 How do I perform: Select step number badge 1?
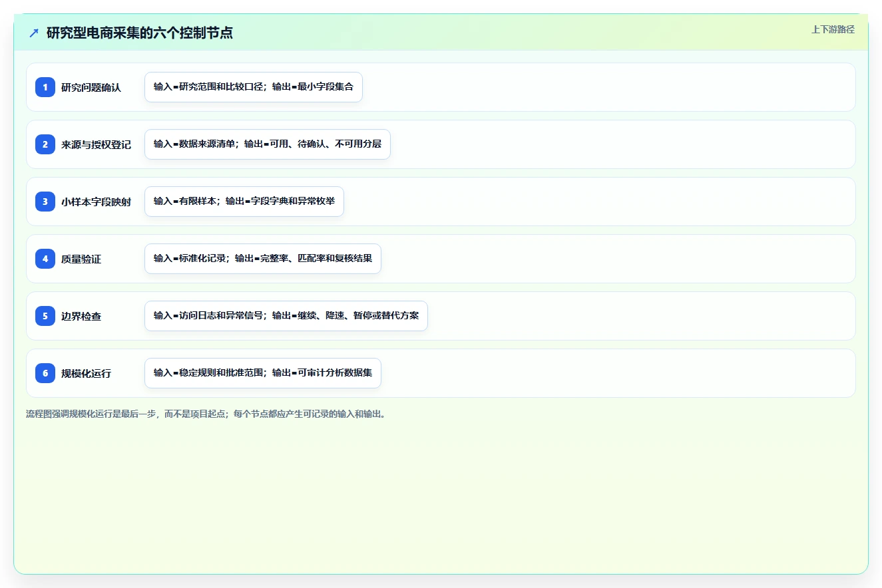45,87
